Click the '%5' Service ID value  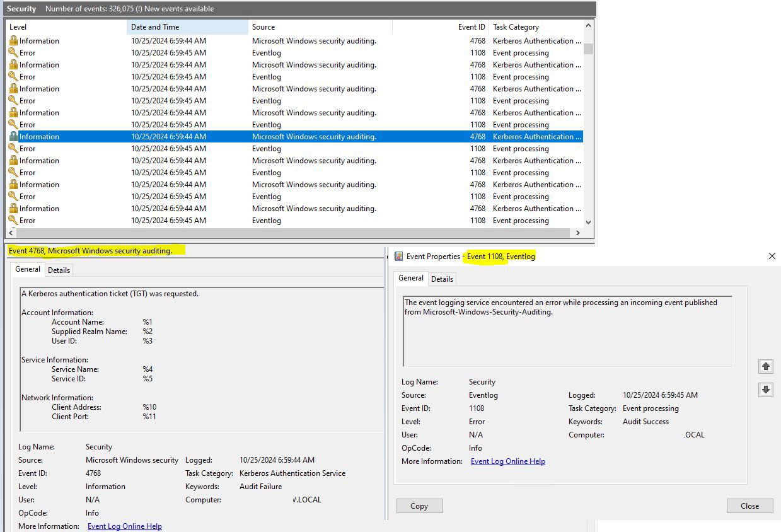coord(148,379)
